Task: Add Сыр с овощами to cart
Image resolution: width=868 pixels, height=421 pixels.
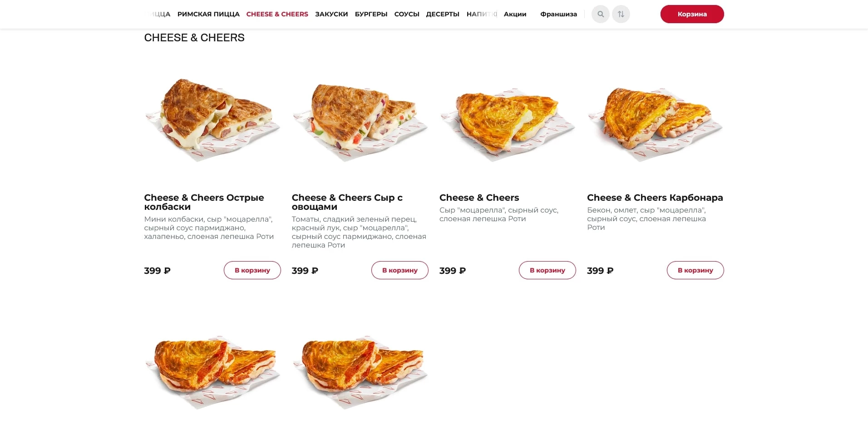Action: click(399, 270)
